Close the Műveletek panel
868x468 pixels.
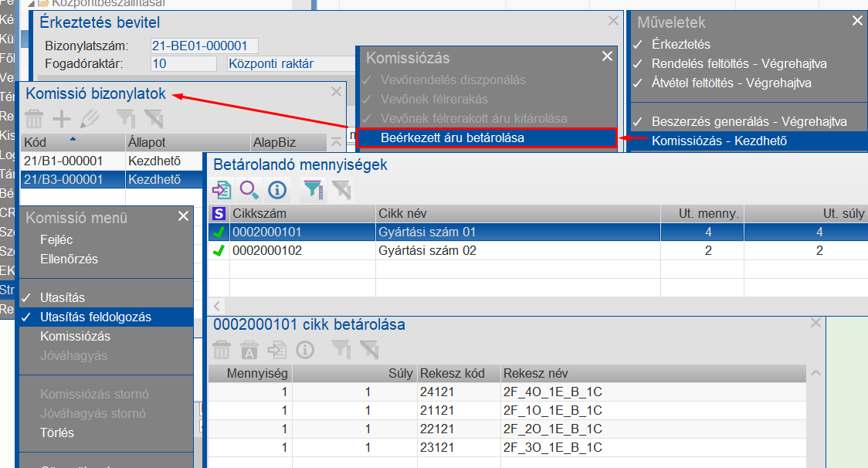click(x=857, y=21)
